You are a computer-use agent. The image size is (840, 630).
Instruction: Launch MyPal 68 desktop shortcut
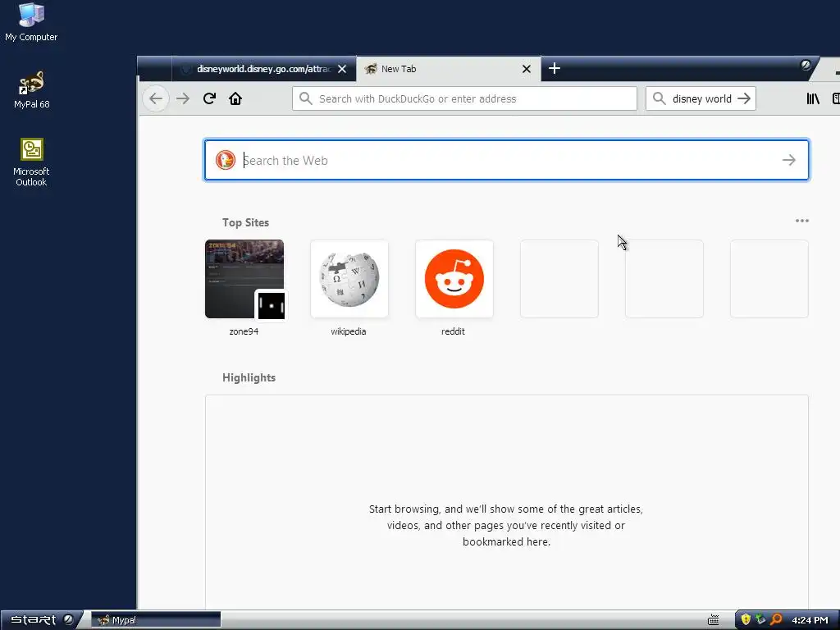point(32,90)
